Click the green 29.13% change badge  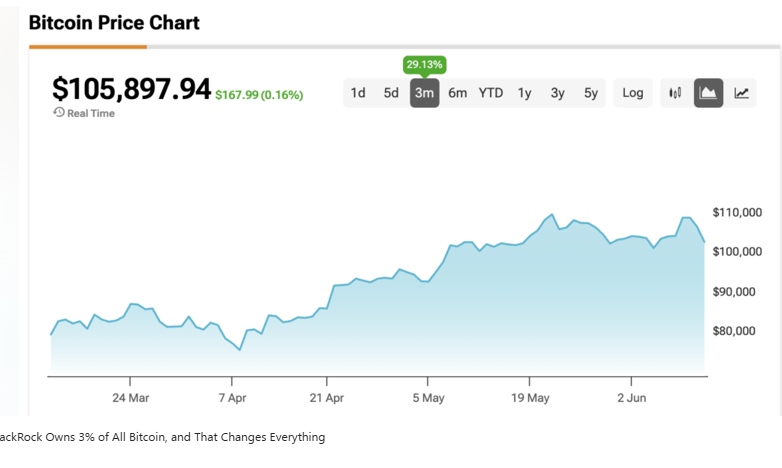click(x=424, y=64)
